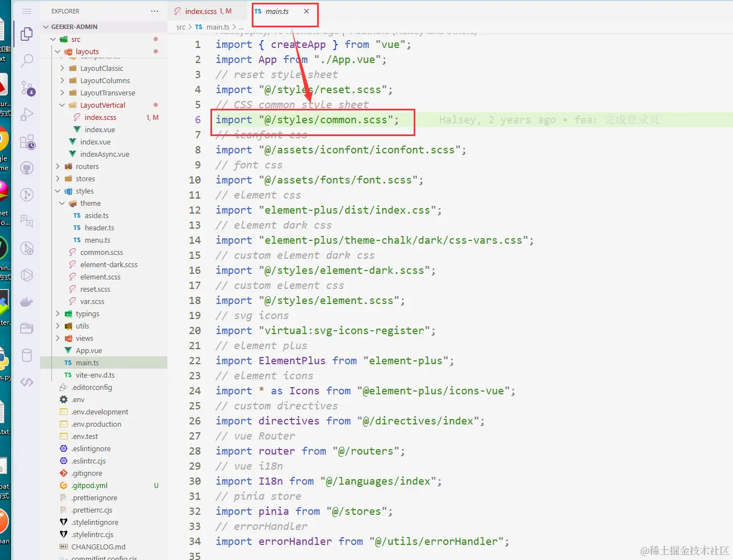Click line number 26 in the gutter
The height and width of the screenshot is (560, 733).
(195, 421)
